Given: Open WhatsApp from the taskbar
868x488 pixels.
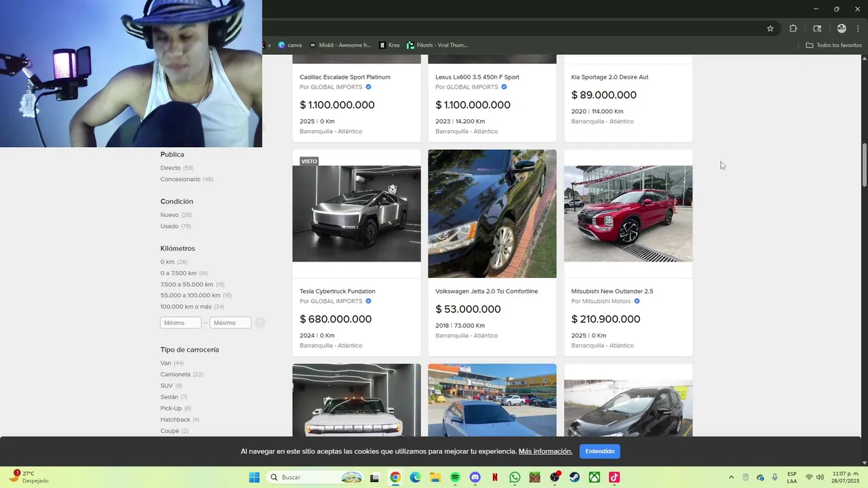Looking at the screenshot, I should tap(515, 477).
